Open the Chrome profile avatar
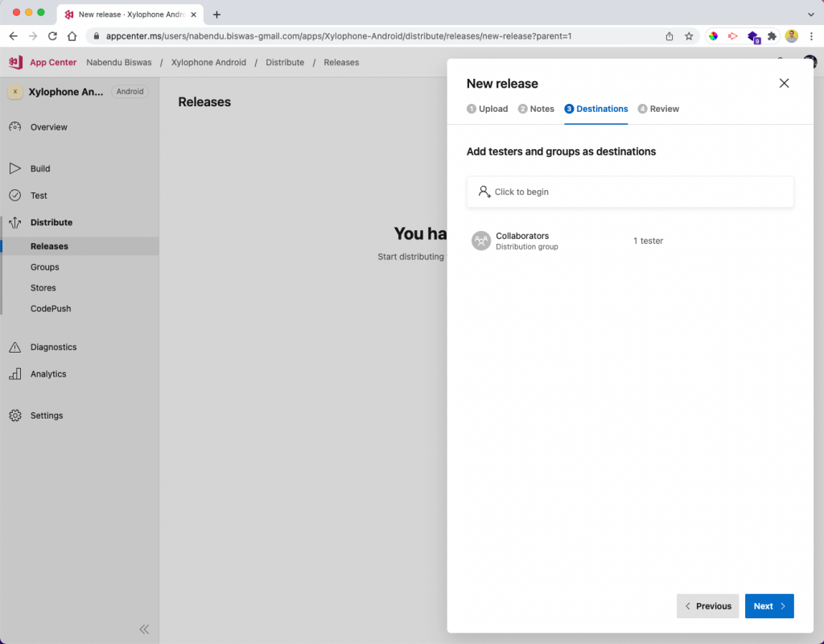The width and height of the screenshot is (824, 644). coord(792,36)
